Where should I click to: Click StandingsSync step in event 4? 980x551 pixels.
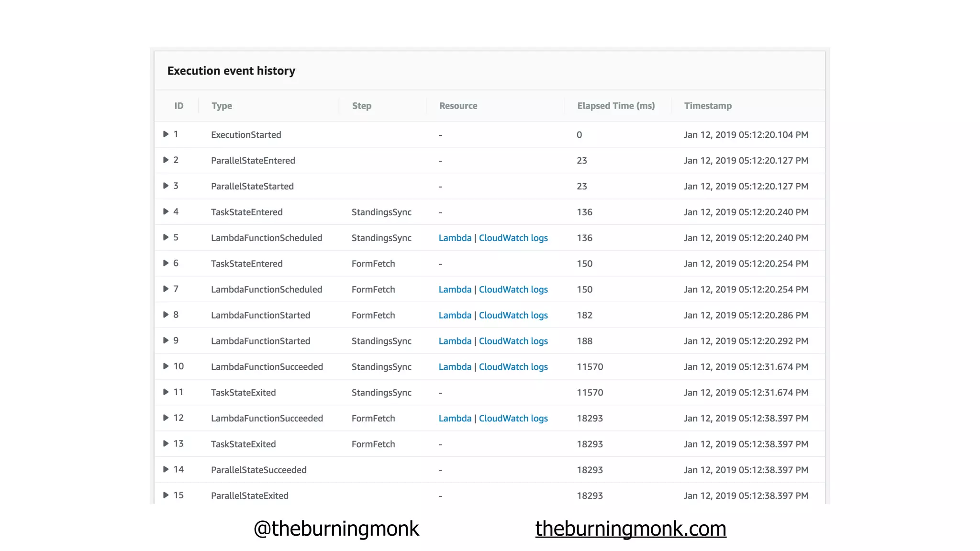click(381, 212)
